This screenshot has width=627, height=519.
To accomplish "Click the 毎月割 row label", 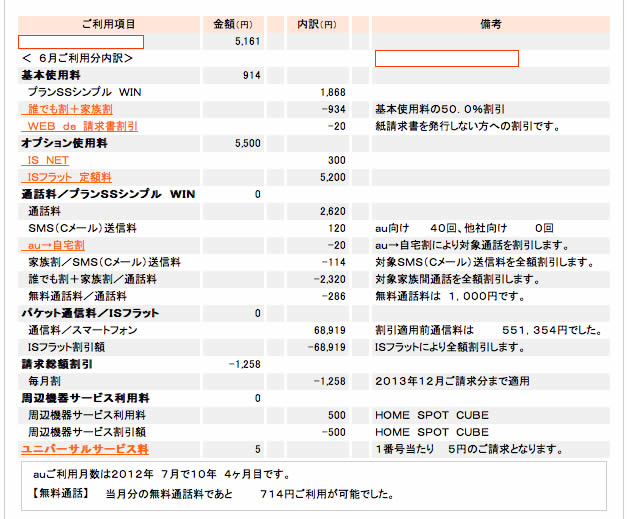I will 44,381.
